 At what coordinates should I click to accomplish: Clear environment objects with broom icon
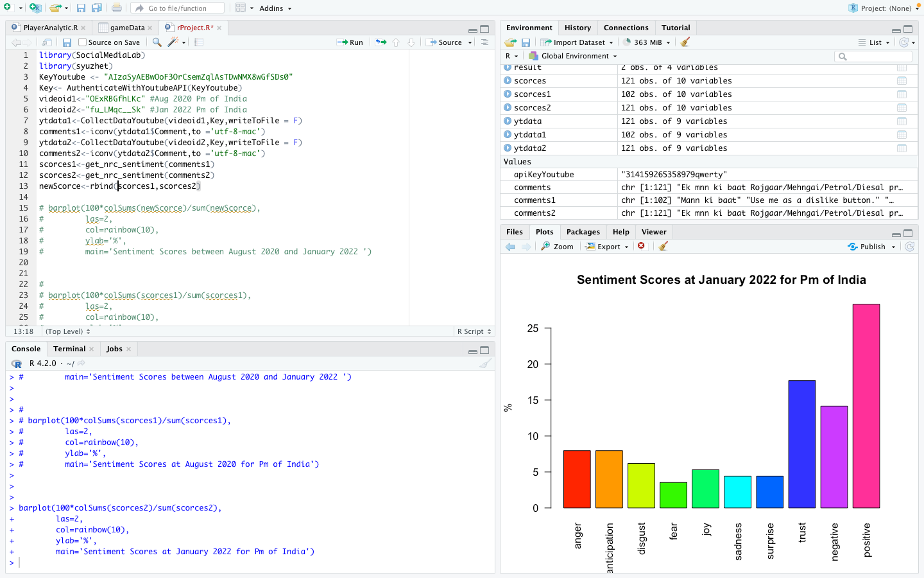click(x=685, y=42)
